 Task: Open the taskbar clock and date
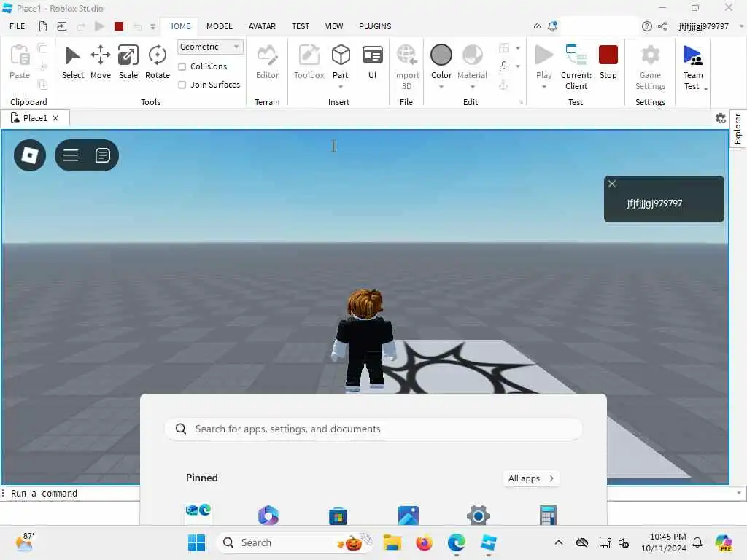664,542
